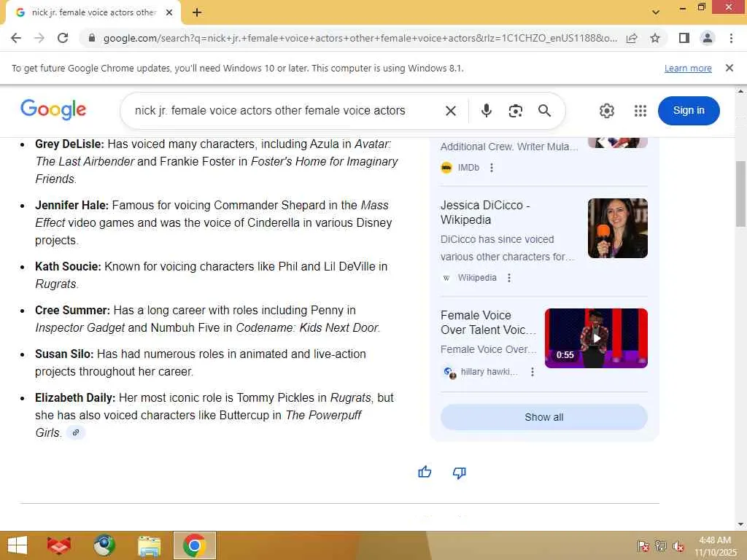Close the nick jr. search tab
This screenshot has height=560, width=747.
[x=169, y=13]
